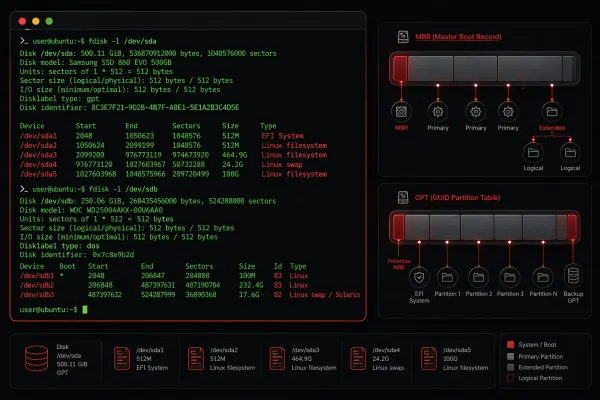Click the disk icon beside MBR (Master Boot Record)
Screen dimensions: 600x400
click(403, 37)
